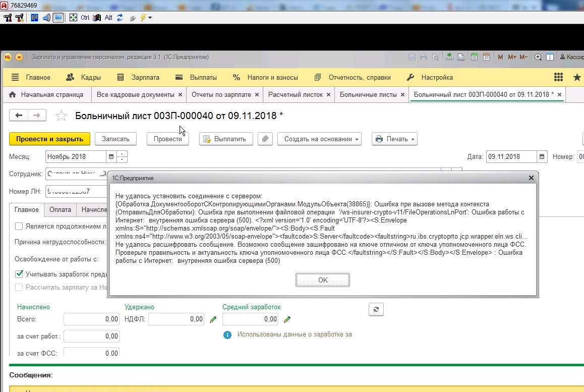Switch to Все кадровые документы tab
This screenshot has height=392, width=584.
point(135,95)
